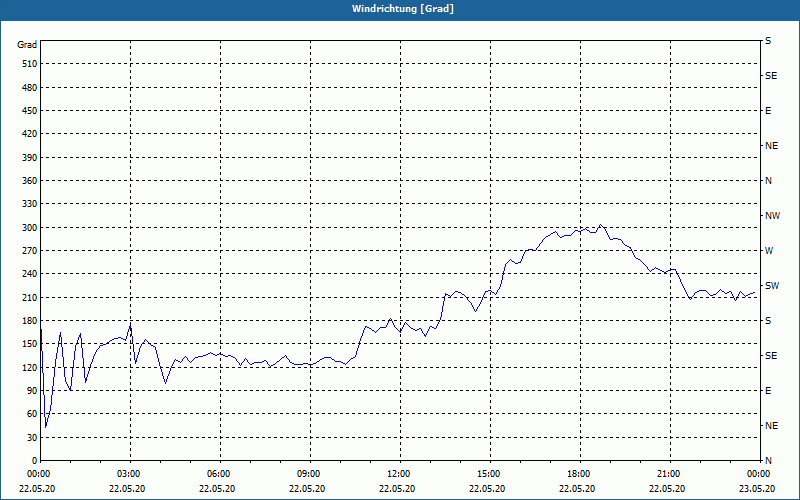The image size is (800, 500).
Task: Click the 450 value on left axis
Action: tap(30, 111)
